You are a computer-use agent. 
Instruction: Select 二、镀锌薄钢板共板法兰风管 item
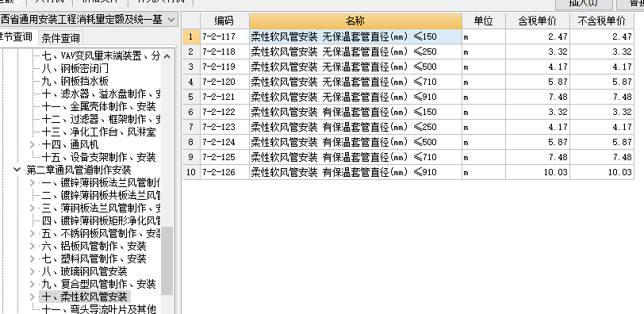pyautogui.click(x=101, y=195)
